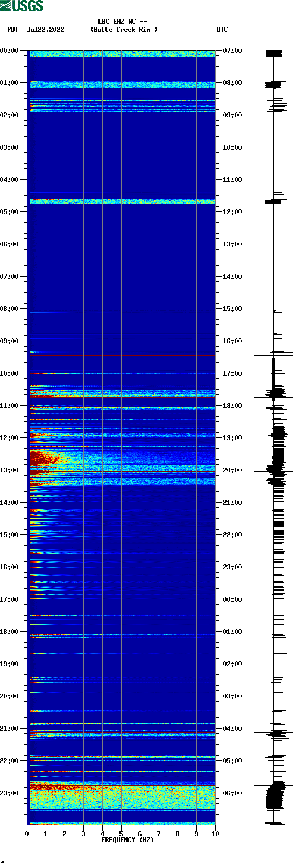
Task: Click the PDT timezone label
Action: (13, 30)
